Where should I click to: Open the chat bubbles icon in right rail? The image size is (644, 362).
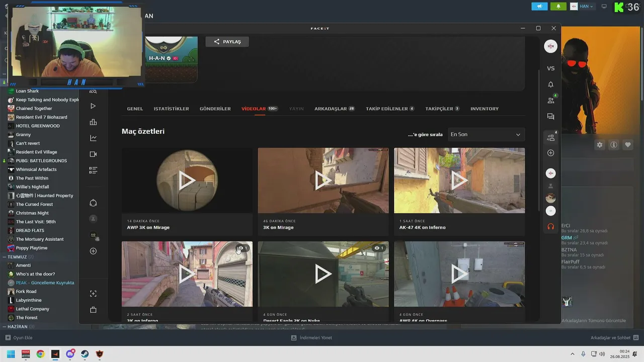[x=551, y=117]
